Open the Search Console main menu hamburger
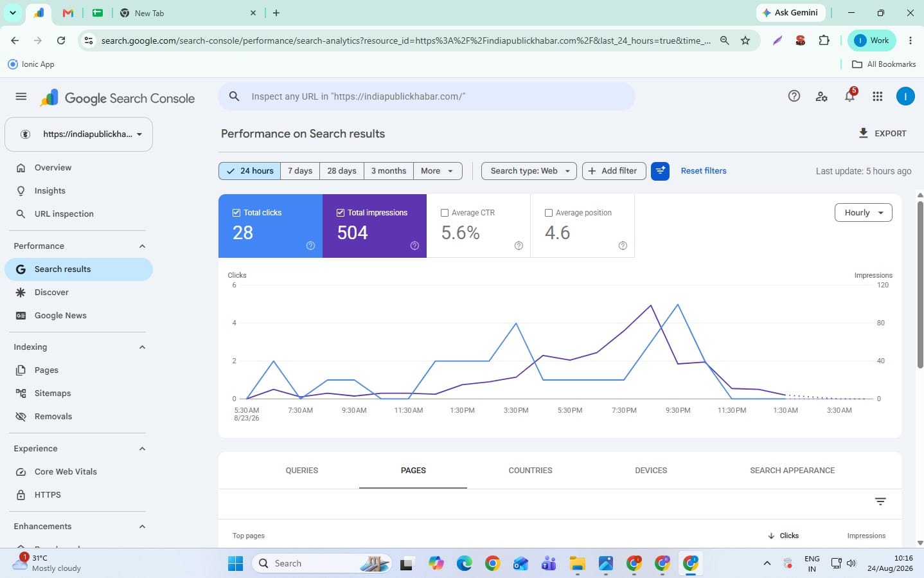 click(21, 97)
